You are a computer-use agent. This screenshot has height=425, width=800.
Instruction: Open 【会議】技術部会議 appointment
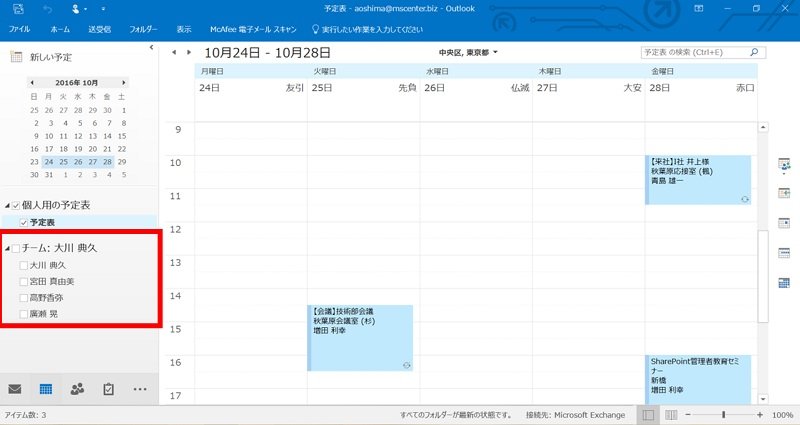pyautogui.click(x=360, y=338)
